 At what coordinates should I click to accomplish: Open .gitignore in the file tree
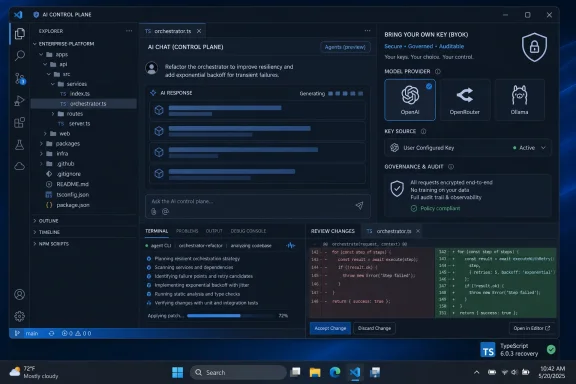[x=68, y=174]
